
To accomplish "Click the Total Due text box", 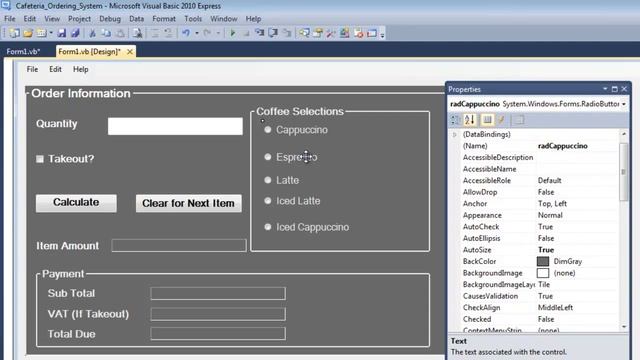I will (218, 333).
